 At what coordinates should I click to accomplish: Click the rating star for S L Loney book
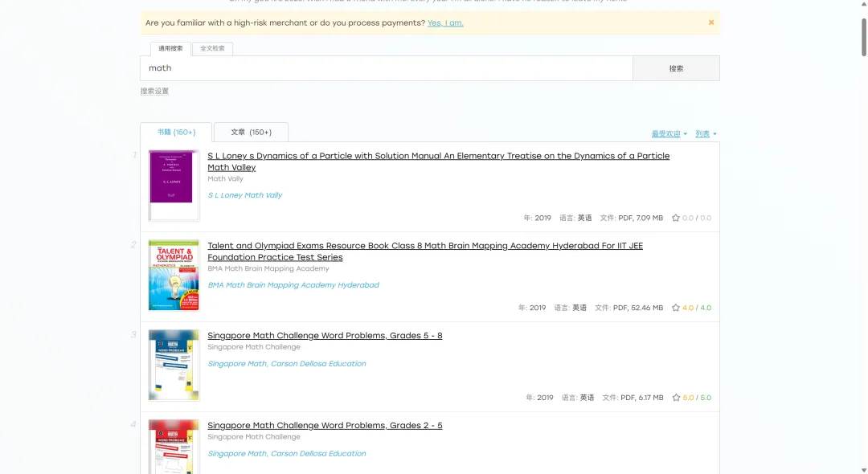[x=675, y=218]
